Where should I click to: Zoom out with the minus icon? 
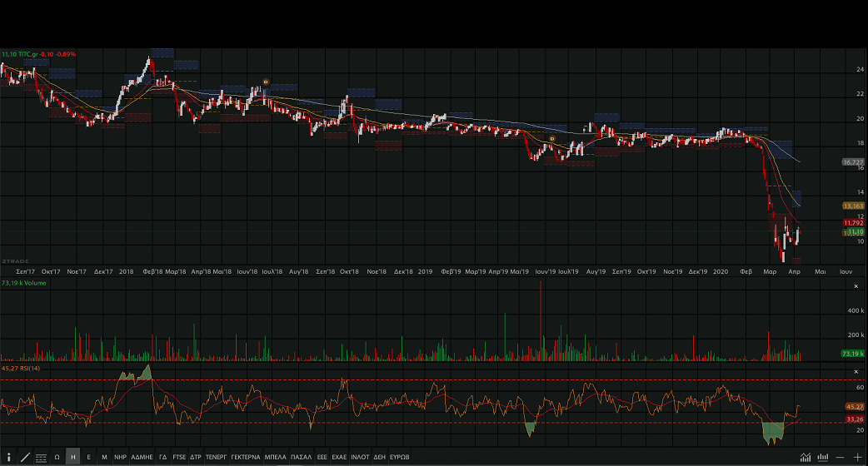coord(841,457)
